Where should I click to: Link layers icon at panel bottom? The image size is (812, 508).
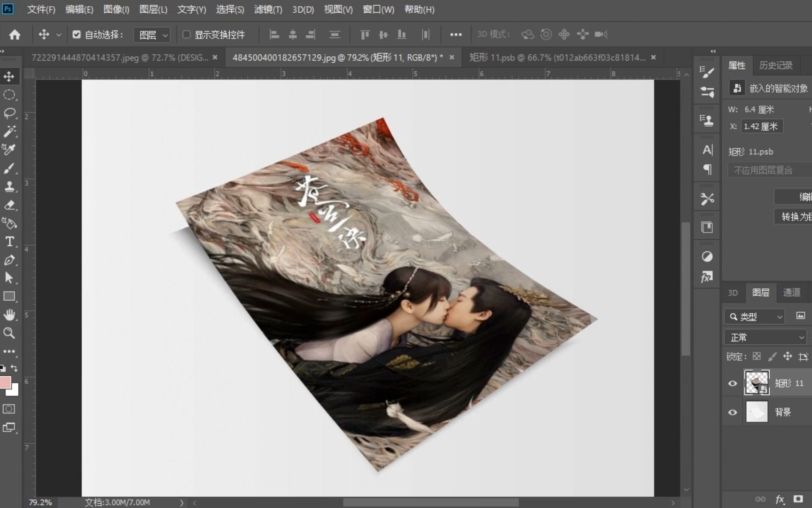[760, 499]
